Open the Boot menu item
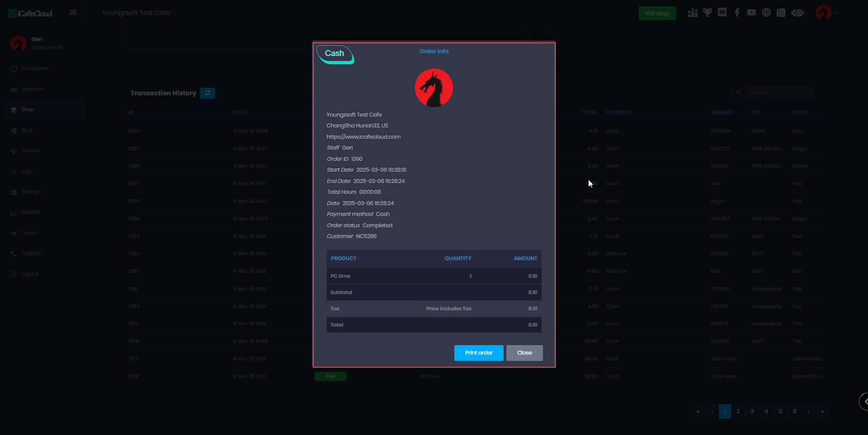Viewport: 868px width, 435px height. 27,131
